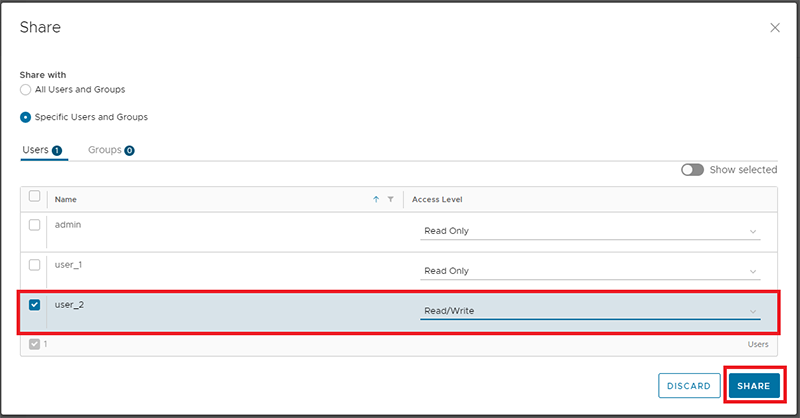Sort users by Name arrow icon

click(376, 200)
